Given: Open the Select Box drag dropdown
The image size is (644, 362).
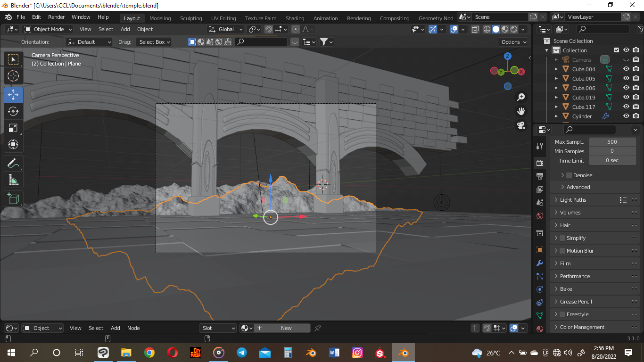Looking at the screenshot, I should point(154,42).
